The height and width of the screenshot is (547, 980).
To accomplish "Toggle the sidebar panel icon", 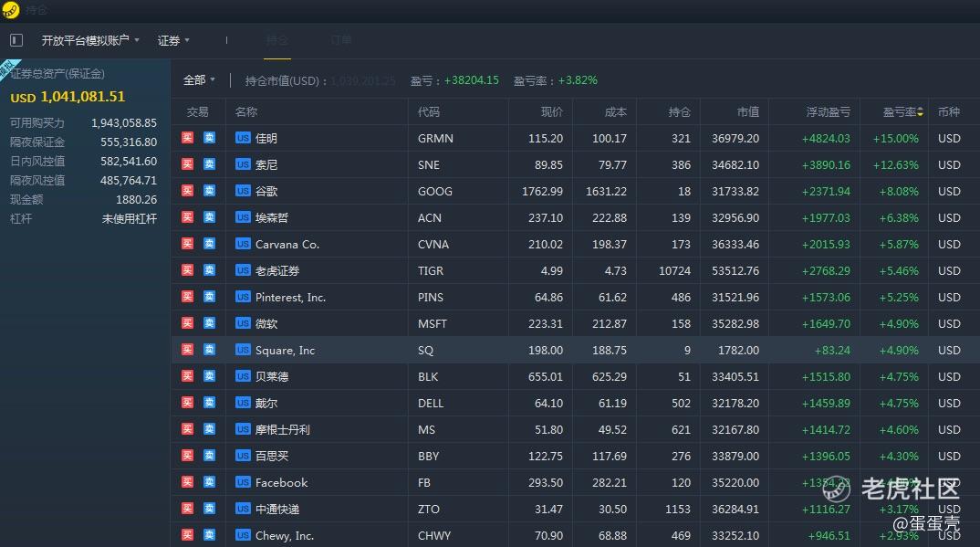I will tap(16, 40).
